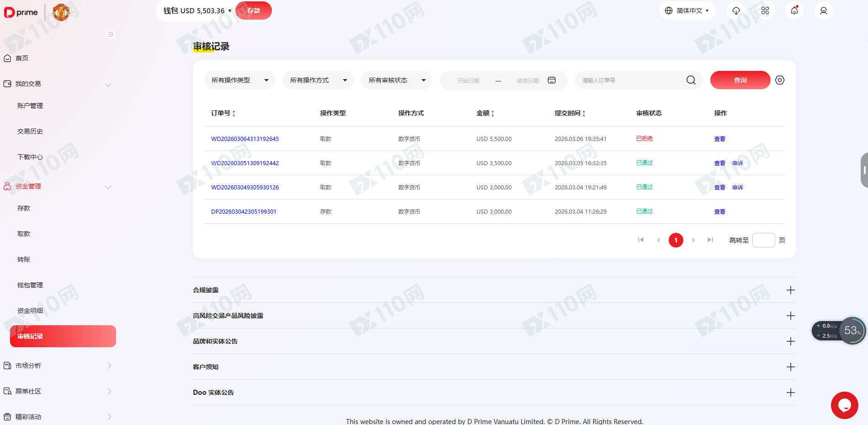The image size is (868, 425).
Task: Open the download cloud icon in top bar
Action: [735, 10]
